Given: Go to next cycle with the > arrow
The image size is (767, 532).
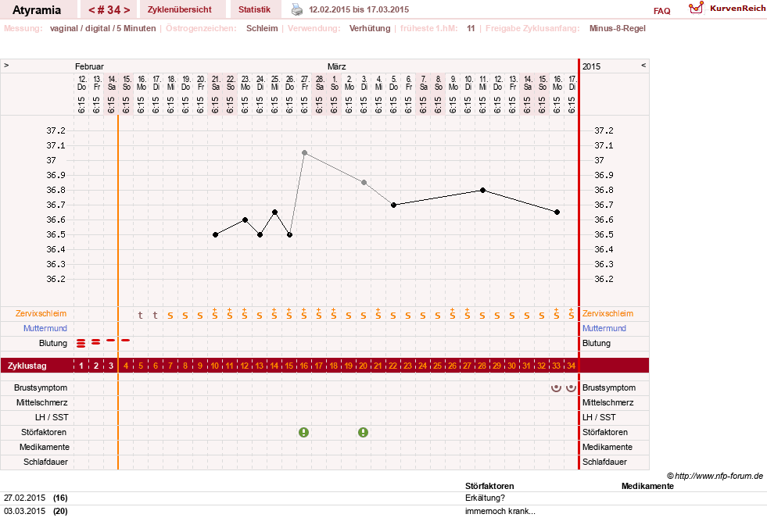Looking at the screenshot, I should coord(127,10).
